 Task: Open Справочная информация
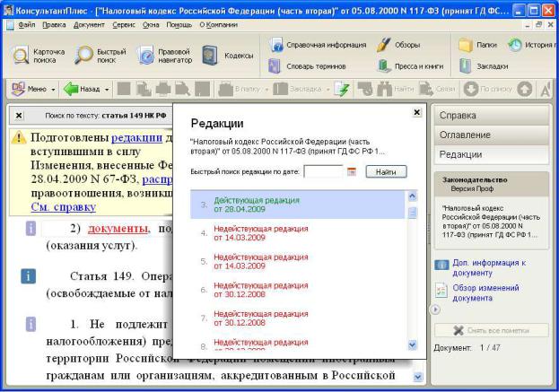(318, 45)
